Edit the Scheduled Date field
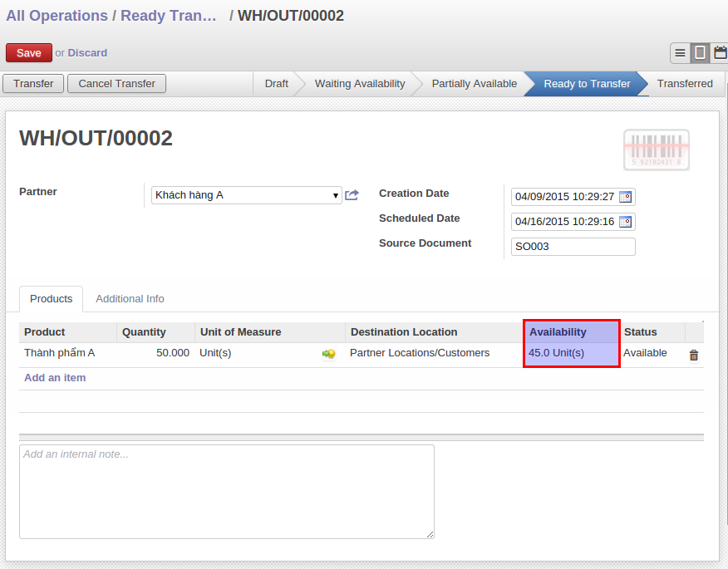The image size is (728, 569). [x=573, y=222]
